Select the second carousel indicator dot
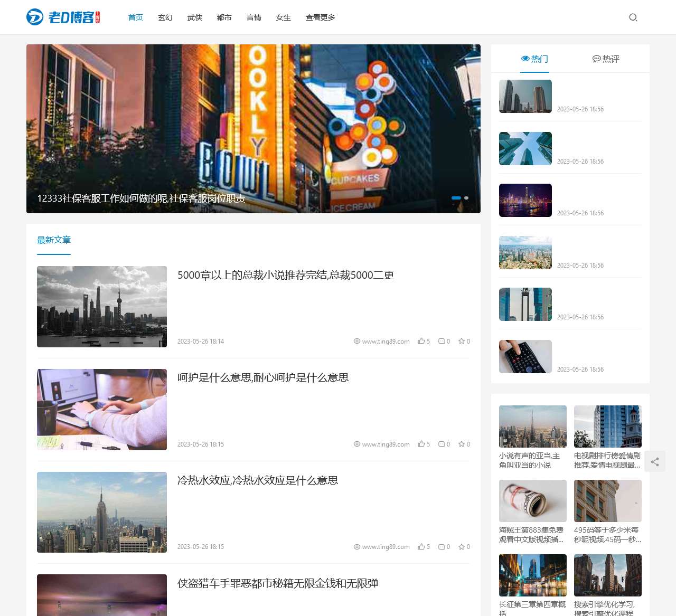Viewport: 676px width, 616px height. 466,198
